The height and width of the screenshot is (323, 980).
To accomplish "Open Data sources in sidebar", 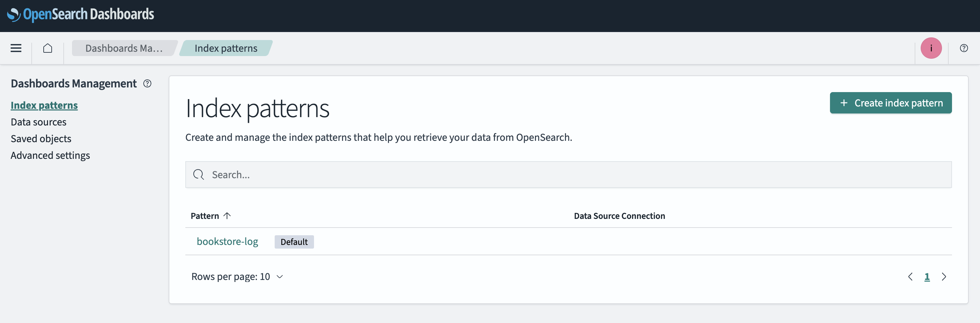I will (x=38, y=122).
